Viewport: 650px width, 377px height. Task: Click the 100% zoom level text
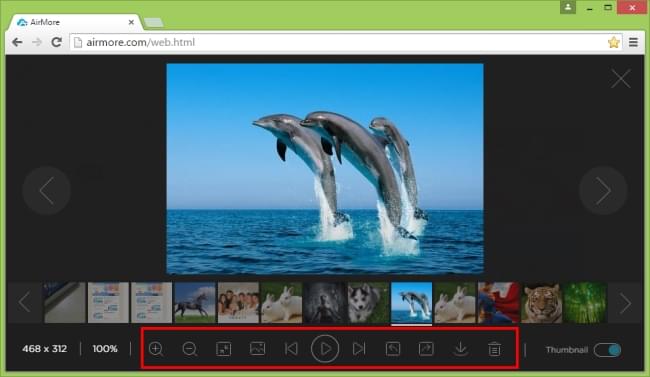pos(105,349)
